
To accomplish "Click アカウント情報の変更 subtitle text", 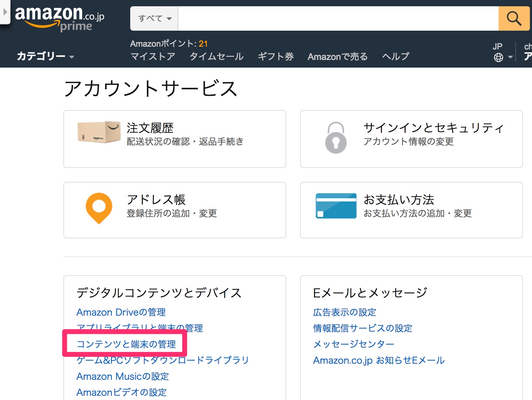I will point(408,141).
